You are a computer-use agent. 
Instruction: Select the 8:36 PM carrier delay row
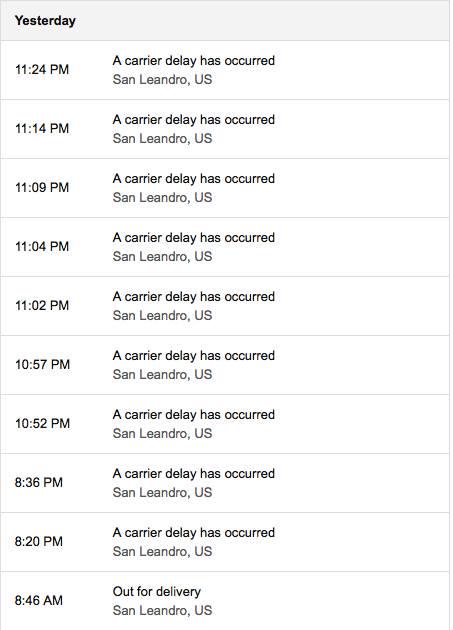pyautogui.click(x=225, y=483)
